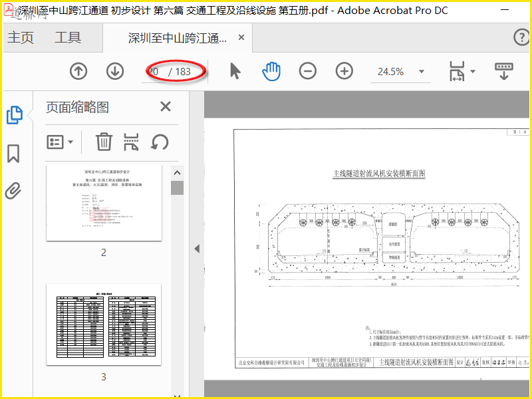The width and height of the screenshot is (532, 399).
Task: Click the 主线隧道射流风机安装横断面图 title text
Action: coord(379,174)
